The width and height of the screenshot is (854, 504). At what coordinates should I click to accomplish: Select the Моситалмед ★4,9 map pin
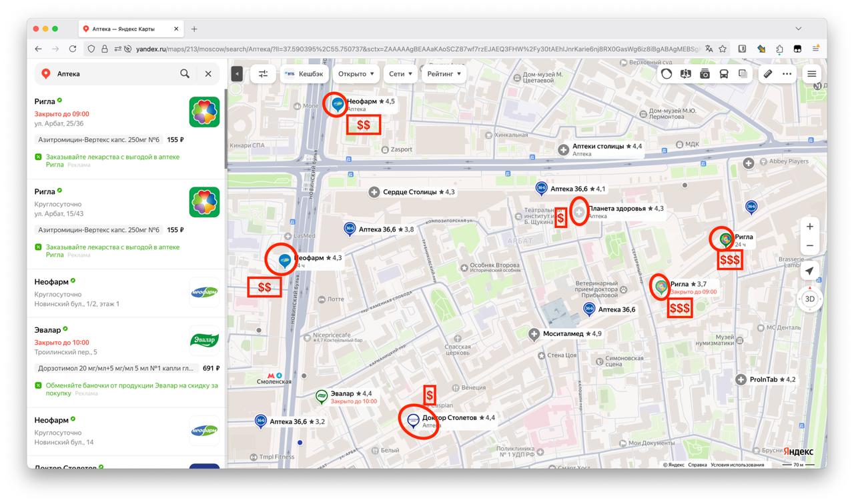click(x=534, y=334)
